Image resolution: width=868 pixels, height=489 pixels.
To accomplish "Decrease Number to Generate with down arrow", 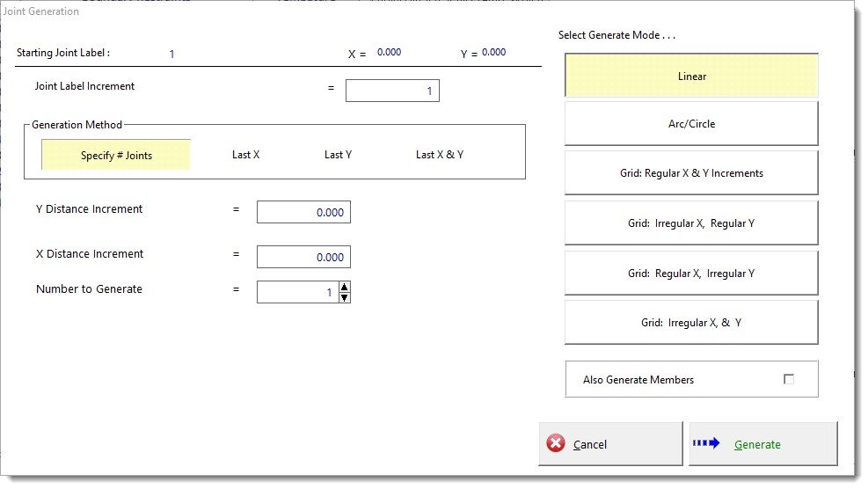I will [345, 297].
